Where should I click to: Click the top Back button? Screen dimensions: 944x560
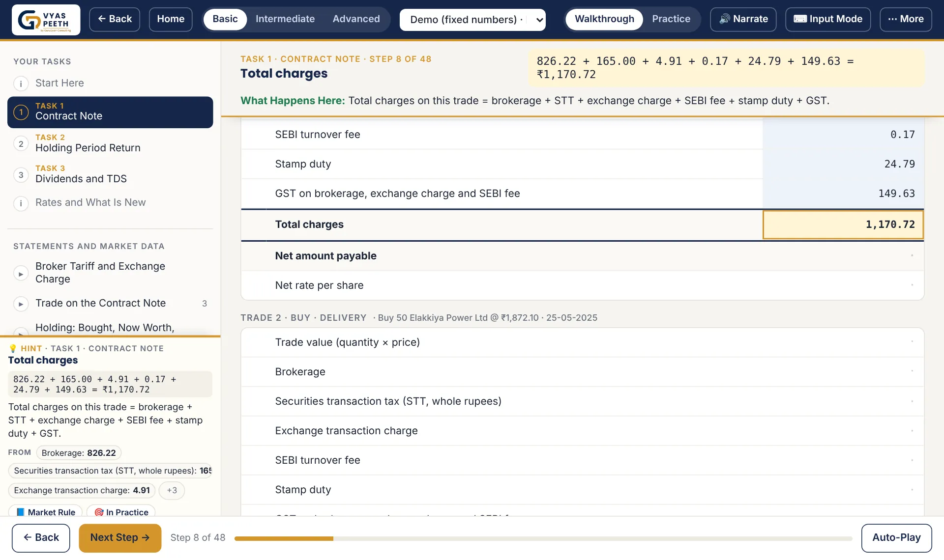(115, 19)
